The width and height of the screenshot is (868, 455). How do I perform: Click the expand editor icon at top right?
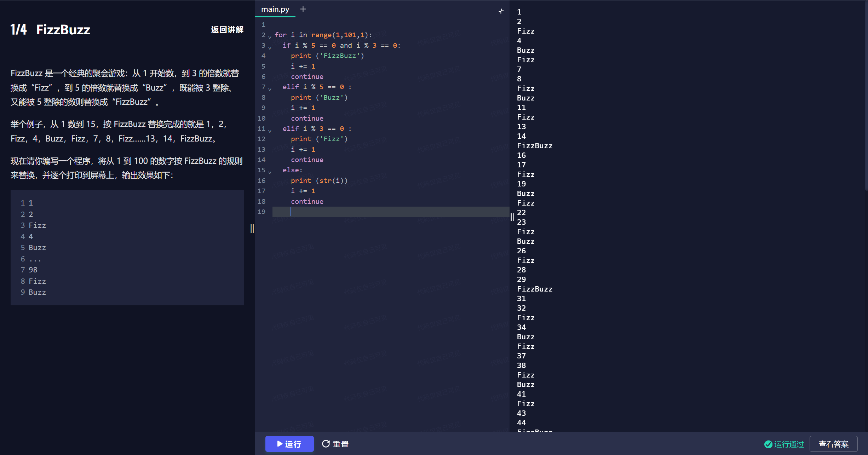tap(501, 11)
